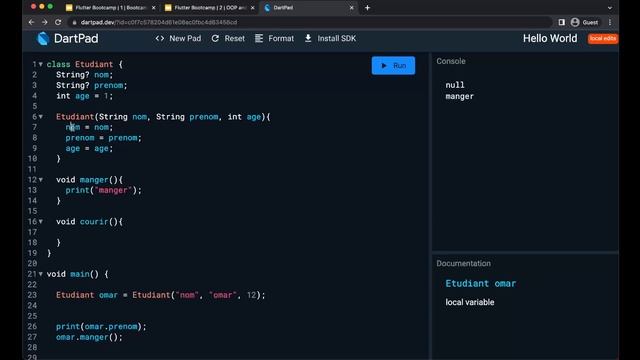Image resolution: width=640 pixels, height=360 pixels.
Task: Click the New Pad code brackets icon
Action: click(160, 38)
